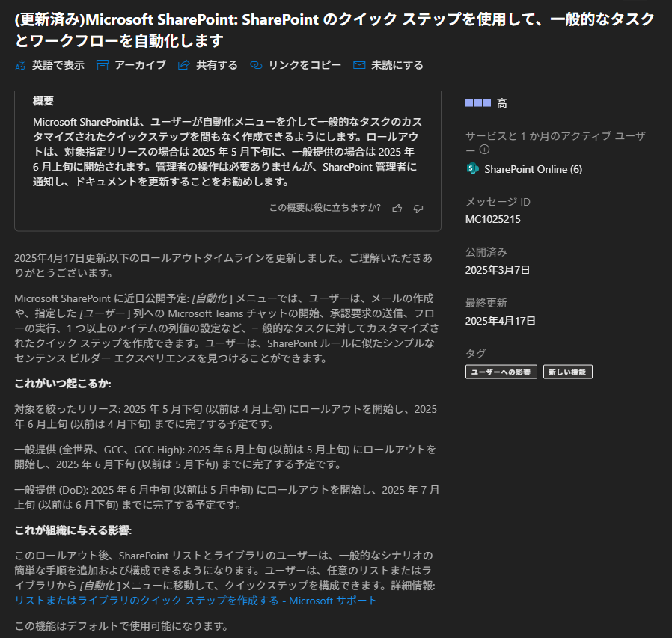The height and width of the screenshot is (638, 672).
Task: Click the 2025年4月17日更新 paragraph
Action: coord(223,266)
